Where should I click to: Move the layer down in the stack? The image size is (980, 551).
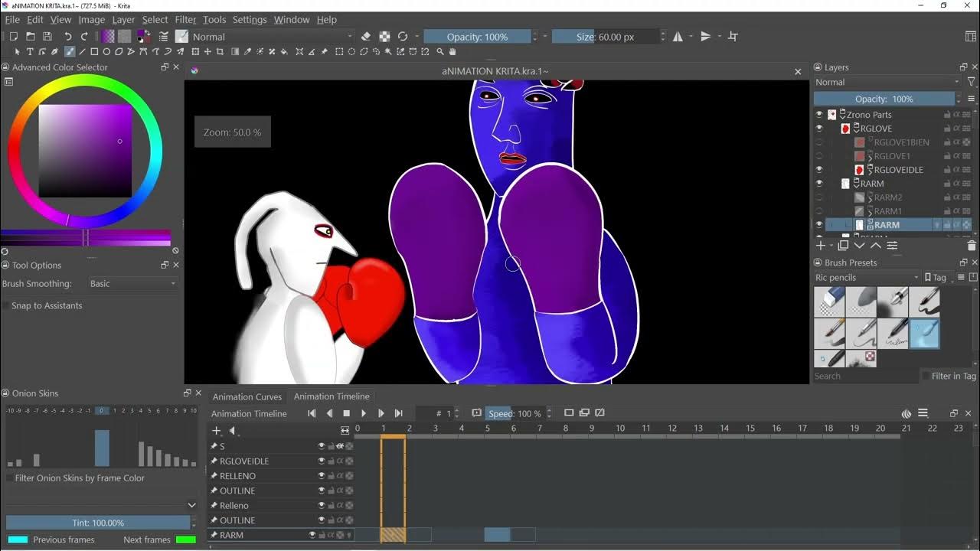pyautogui.click(x=860, y=246)
